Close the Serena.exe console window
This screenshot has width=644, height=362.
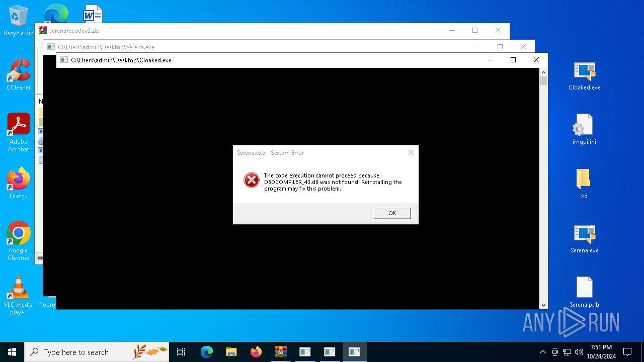523,47
